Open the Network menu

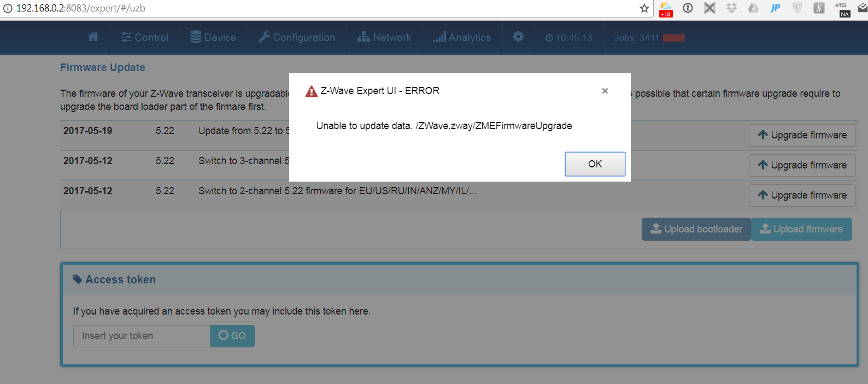pos(384,37)
